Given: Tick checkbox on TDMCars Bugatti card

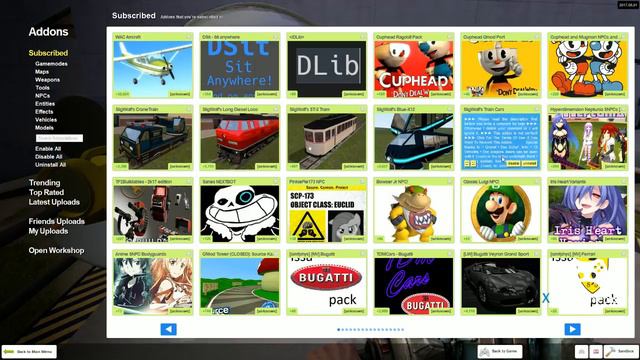Looking at the screenshot, I should (450, 253).
